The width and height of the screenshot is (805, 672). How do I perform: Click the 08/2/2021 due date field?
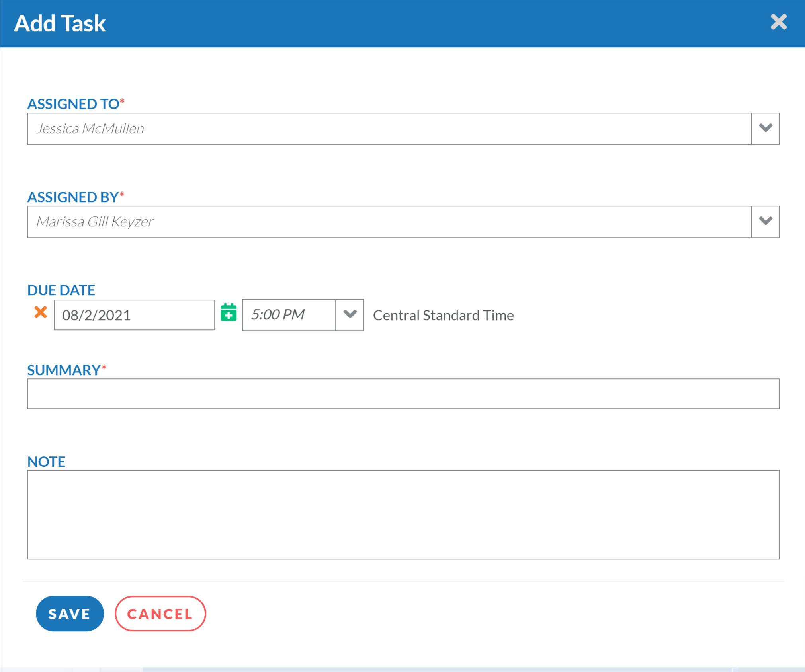coord(134,315)
